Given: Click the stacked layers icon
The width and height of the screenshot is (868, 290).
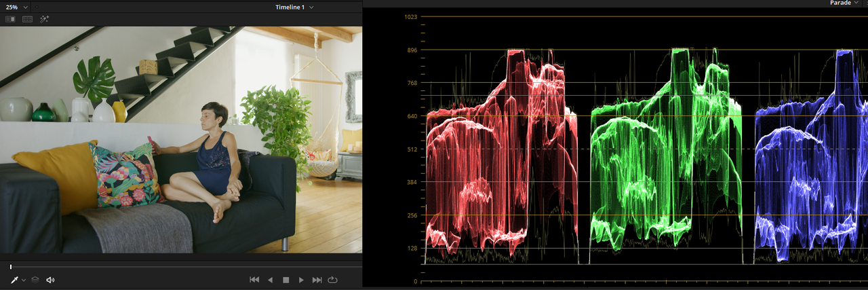Looking at the screenshot, I should 35,280.
